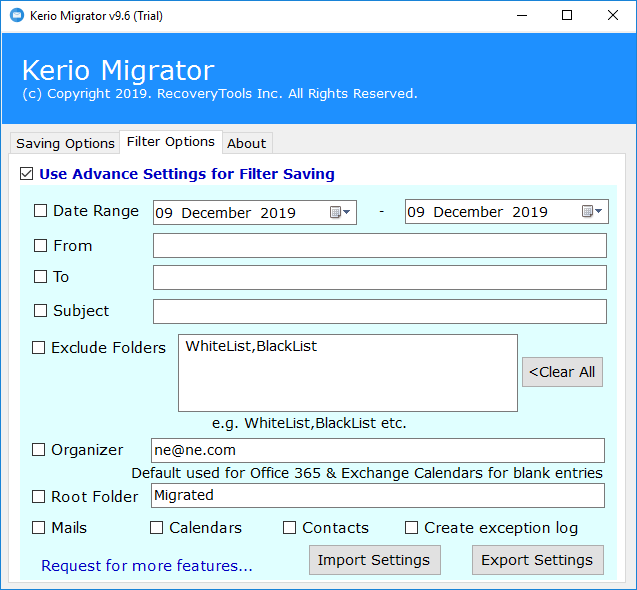This screenshot has height=590, width=637.
Task: Click into the Subject text field
Action: tap(380, 312)
